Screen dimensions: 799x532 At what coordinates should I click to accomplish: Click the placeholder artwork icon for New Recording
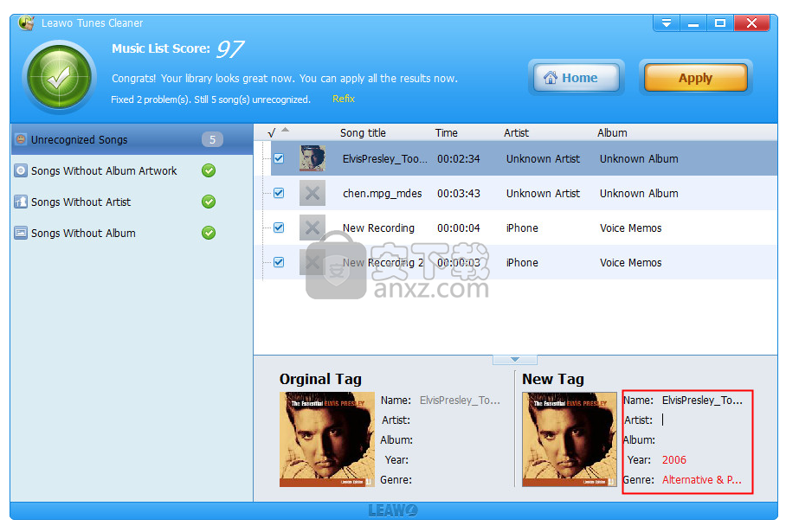[313, 228]
